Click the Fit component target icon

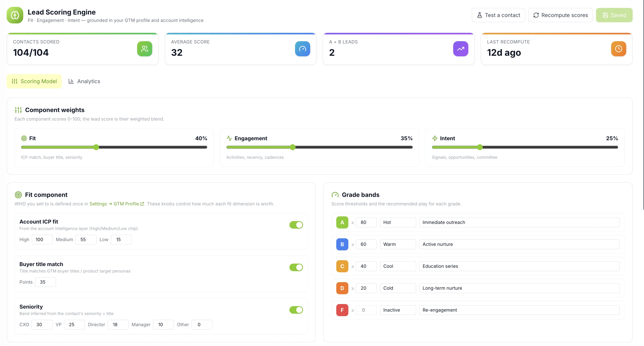[18, 195]
